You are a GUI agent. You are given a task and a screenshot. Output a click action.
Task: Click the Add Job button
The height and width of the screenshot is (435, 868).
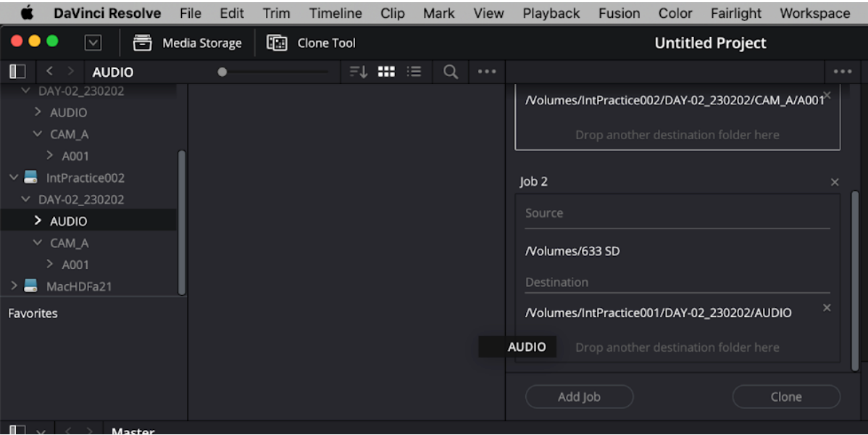click(579, 397)
